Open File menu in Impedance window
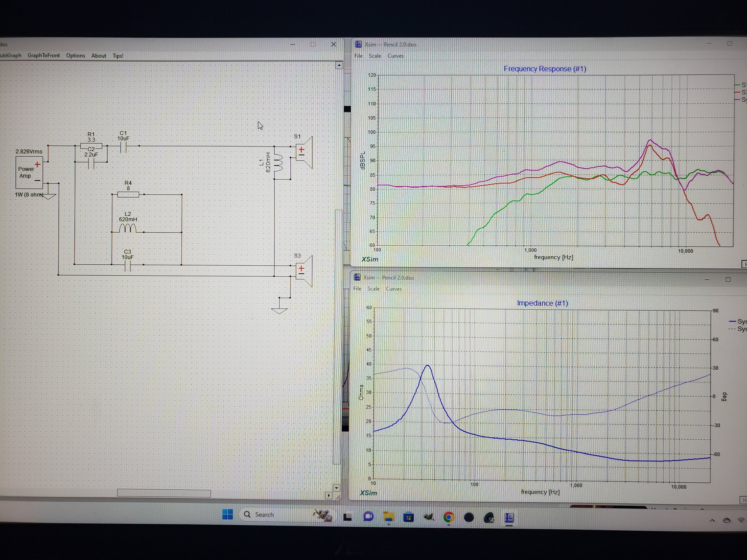747x560 pixels. point(357,289)
